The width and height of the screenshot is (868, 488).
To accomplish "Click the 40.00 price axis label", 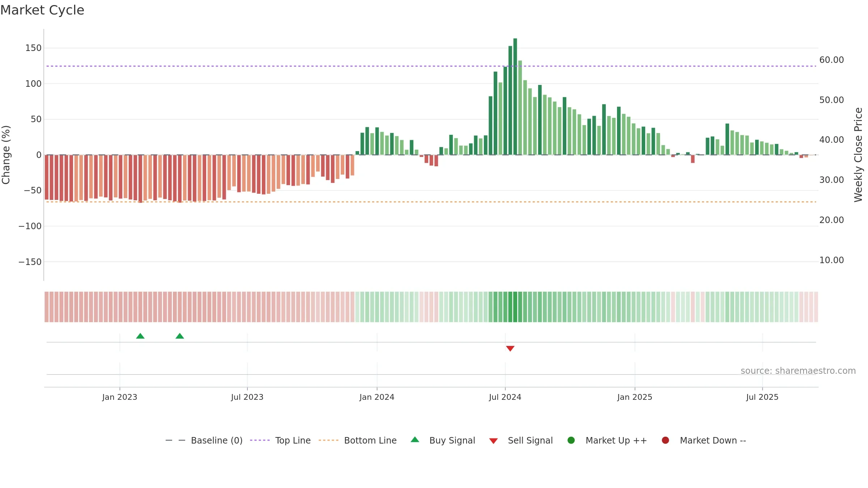I will [831, 140].
